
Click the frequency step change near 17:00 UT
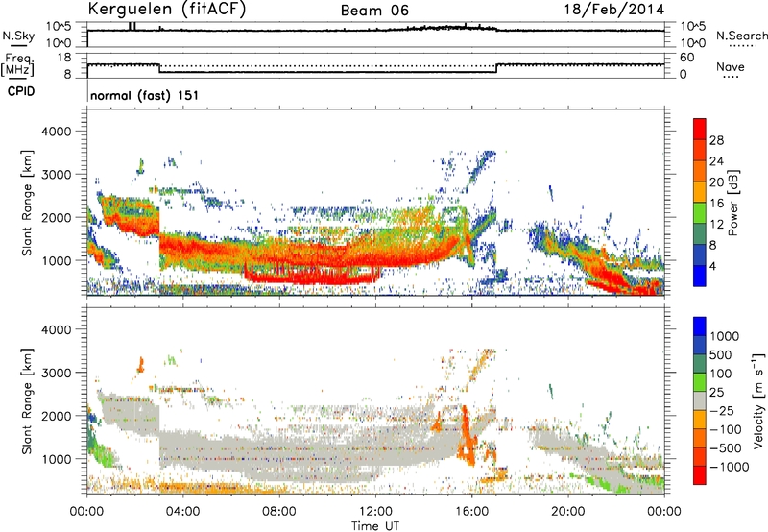pyautogui.click(x=496, y=68)
